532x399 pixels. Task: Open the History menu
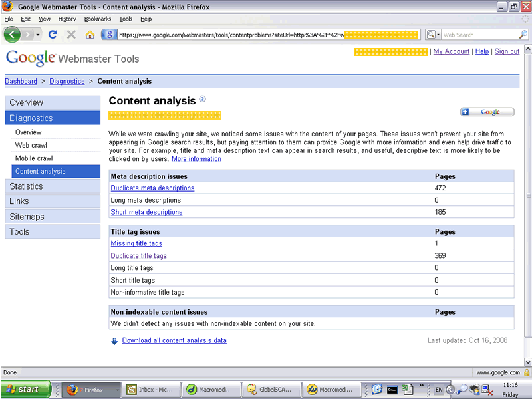point(67,19)
